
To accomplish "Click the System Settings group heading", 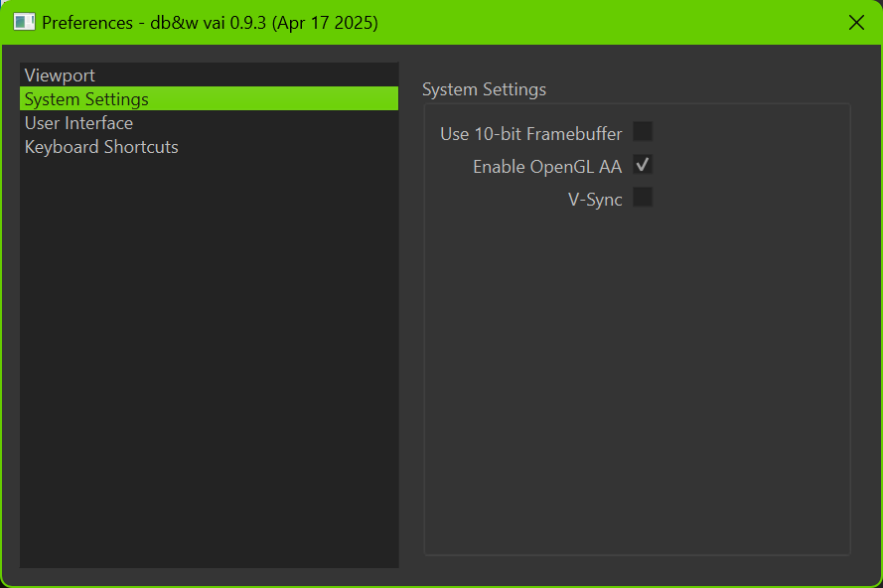I will point(485,89).
